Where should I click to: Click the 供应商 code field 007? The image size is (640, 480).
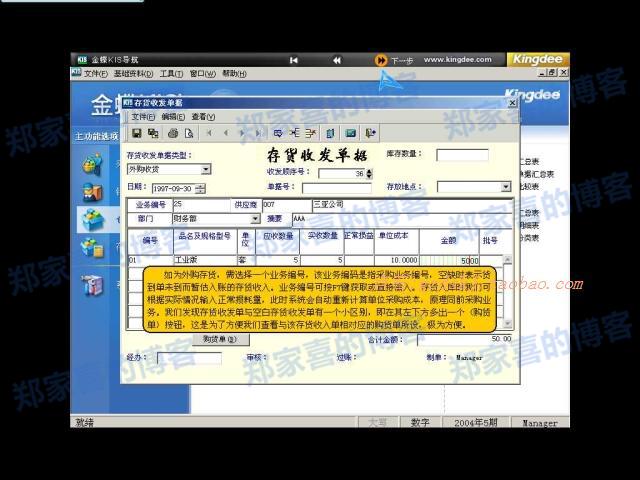click(x=287, y=205)
